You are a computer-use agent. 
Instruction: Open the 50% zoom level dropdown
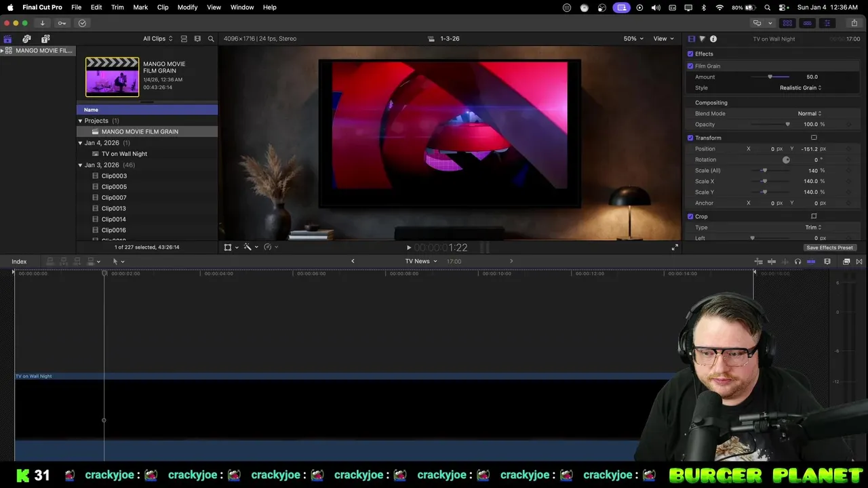pyautogui.click(x=633, y=39)
